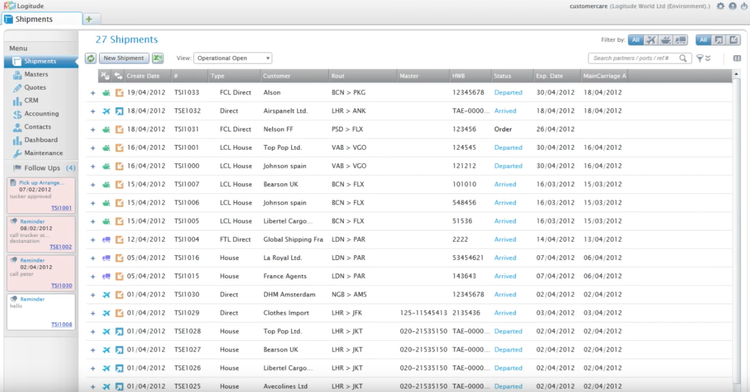Click import icon on TSI1031 row
Image resolution: width=750 pixels, height=392 pixels.
[x=119, y=130]
